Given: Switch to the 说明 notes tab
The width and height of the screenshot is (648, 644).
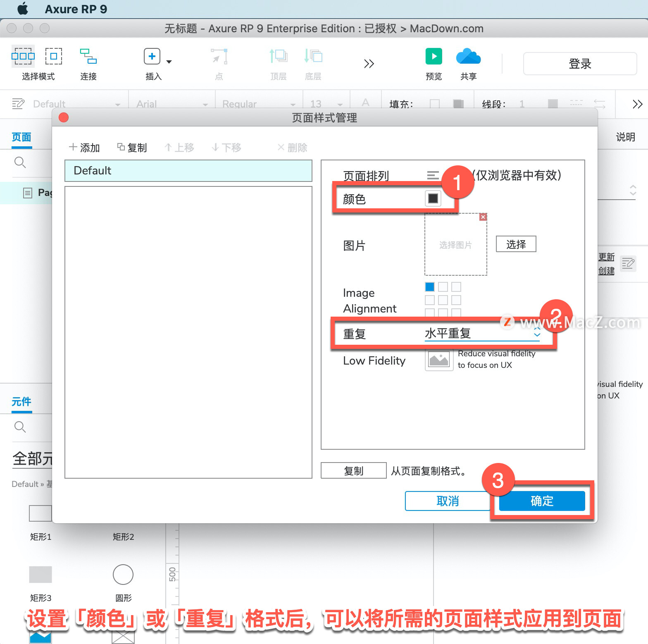Looking at the screenshot, I should [625, 137].
